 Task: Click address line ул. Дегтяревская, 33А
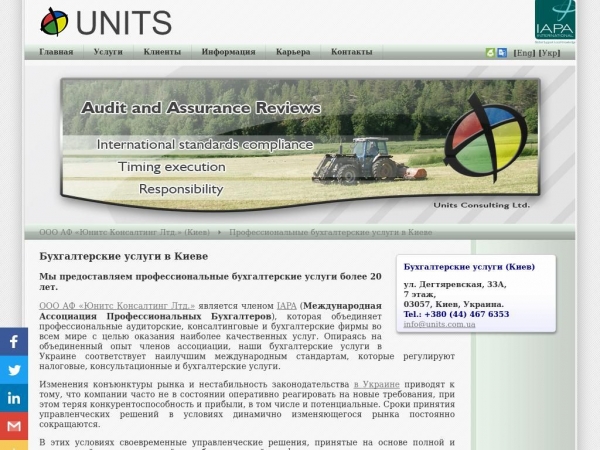pyautogui.click(x=455, y=284)
